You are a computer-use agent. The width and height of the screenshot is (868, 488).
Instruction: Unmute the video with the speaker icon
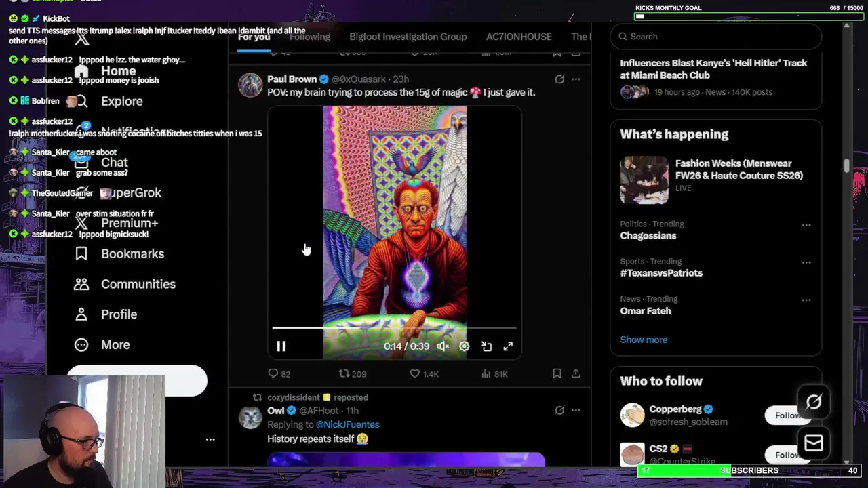(x=443, y=346)
